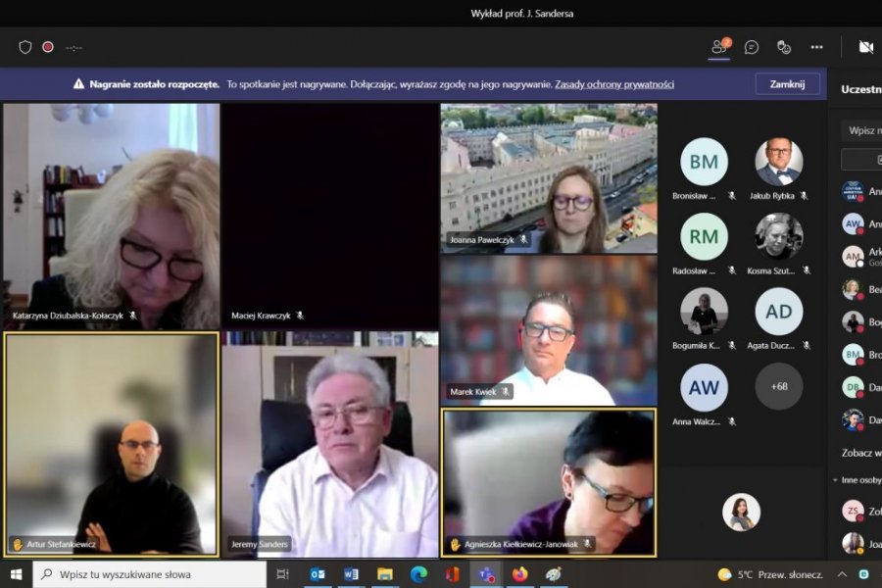This screenshot has height=588, width=882.
Task: Select Jakub Rybka participant avatar
Action: (779, 162)
